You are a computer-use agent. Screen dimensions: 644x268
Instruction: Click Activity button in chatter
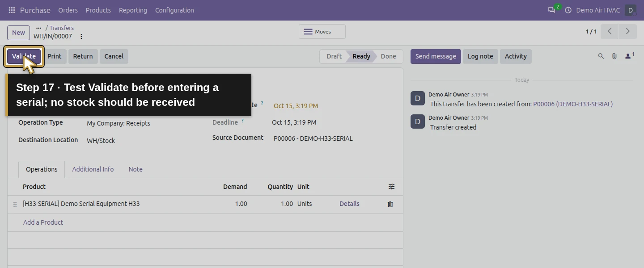(x=516, y=56)
